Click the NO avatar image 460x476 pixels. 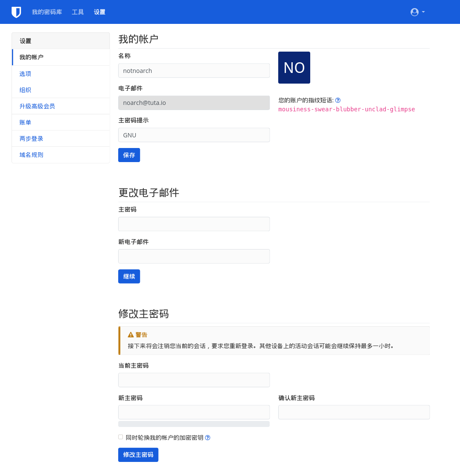[294, 67]
